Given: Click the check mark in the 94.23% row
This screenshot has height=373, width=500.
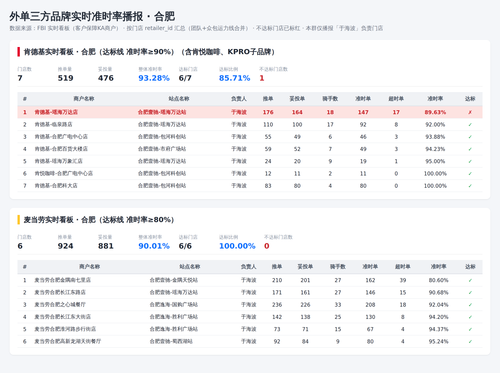Looking at the screenshot, I should (x=470, y=149).
